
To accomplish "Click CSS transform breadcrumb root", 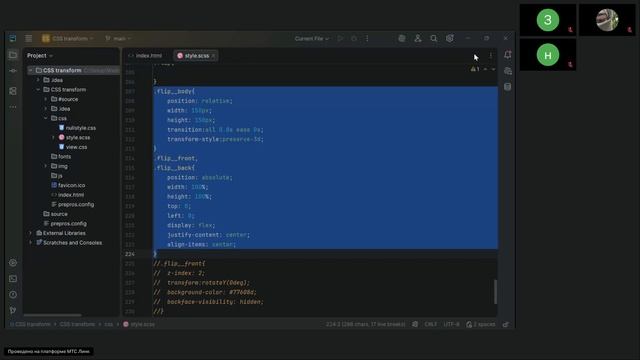I will coord(31,324).
